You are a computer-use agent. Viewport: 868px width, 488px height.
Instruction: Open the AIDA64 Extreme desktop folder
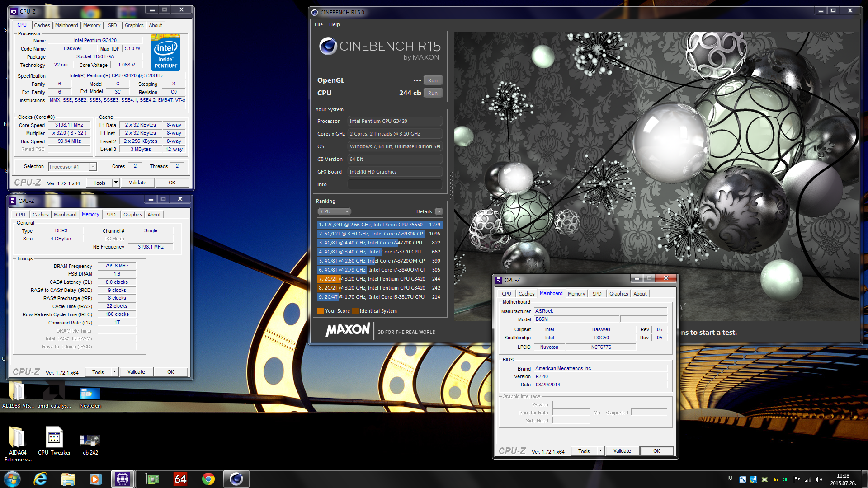pos(18,444)
